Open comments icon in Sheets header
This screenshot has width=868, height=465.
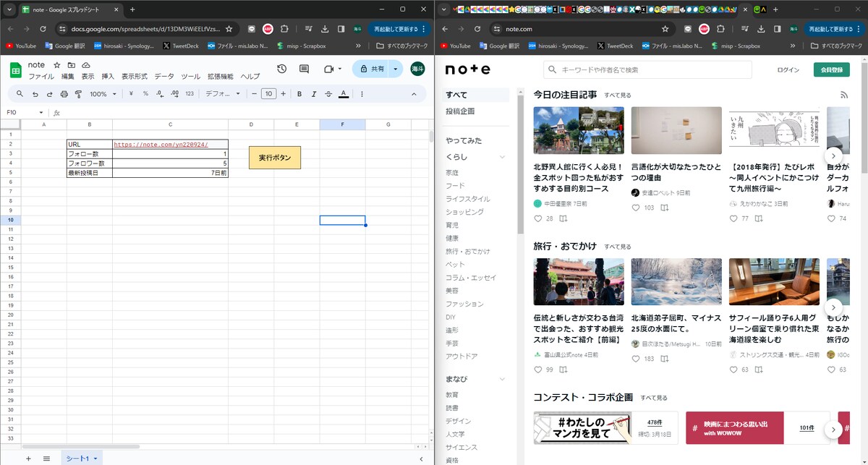304,69
